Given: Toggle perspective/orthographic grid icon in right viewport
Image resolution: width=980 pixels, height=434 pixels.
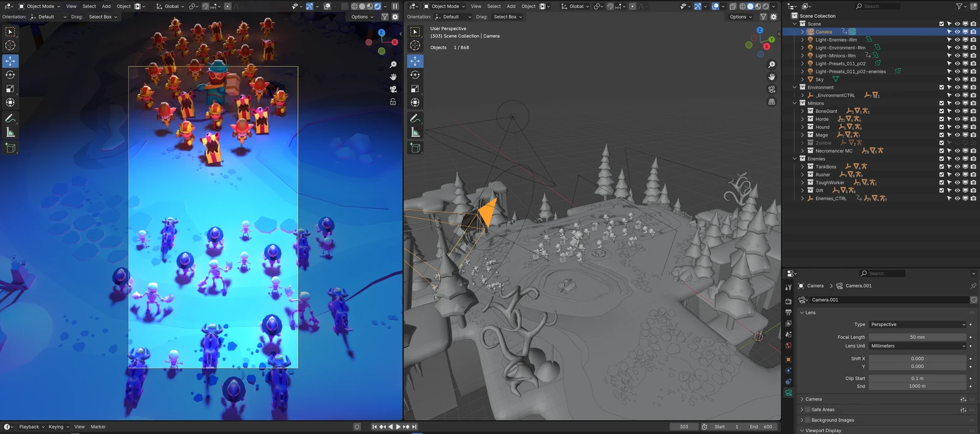Looking at the screenshot, I should 772,102.
